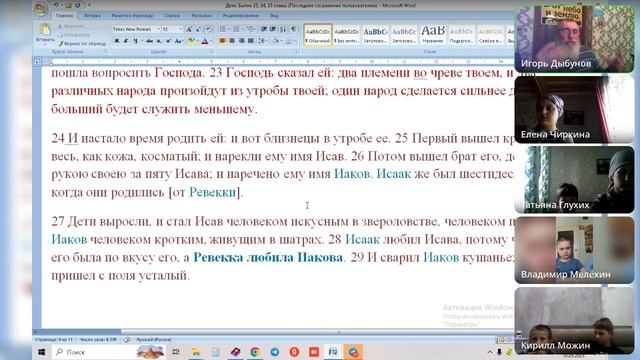Switch to the Рецензирование ribbon tab
The height and width of the screenshot is (360, 640).
tap(241, 16)
